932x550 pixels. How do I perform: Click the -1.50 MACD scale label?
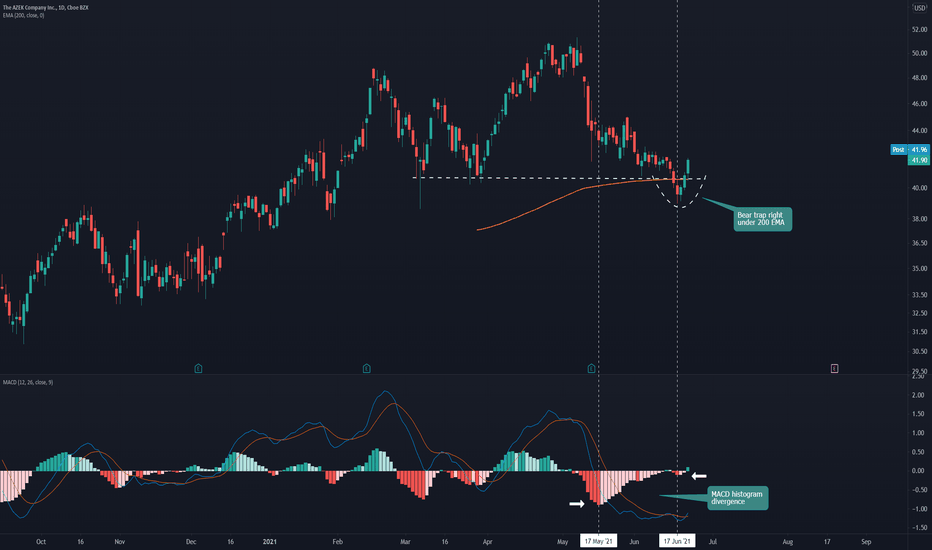918,528
